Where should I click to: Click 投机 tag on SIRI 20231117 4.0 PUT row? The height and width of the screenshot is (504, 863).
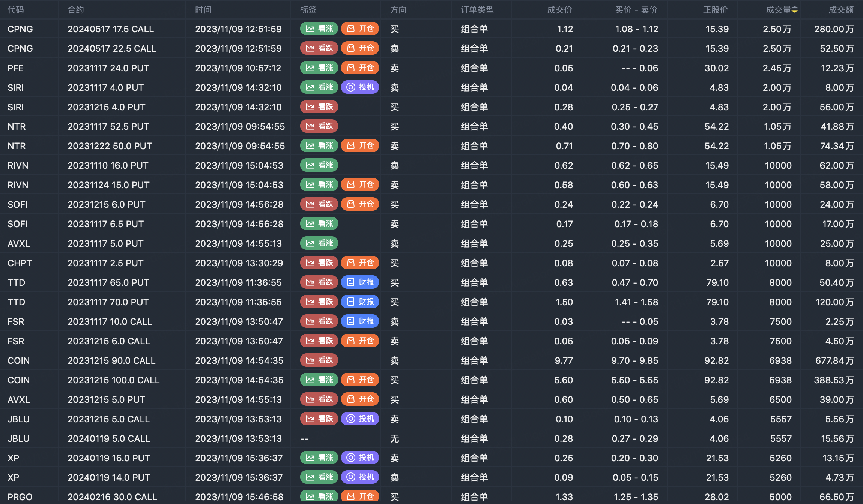[360, 87]
